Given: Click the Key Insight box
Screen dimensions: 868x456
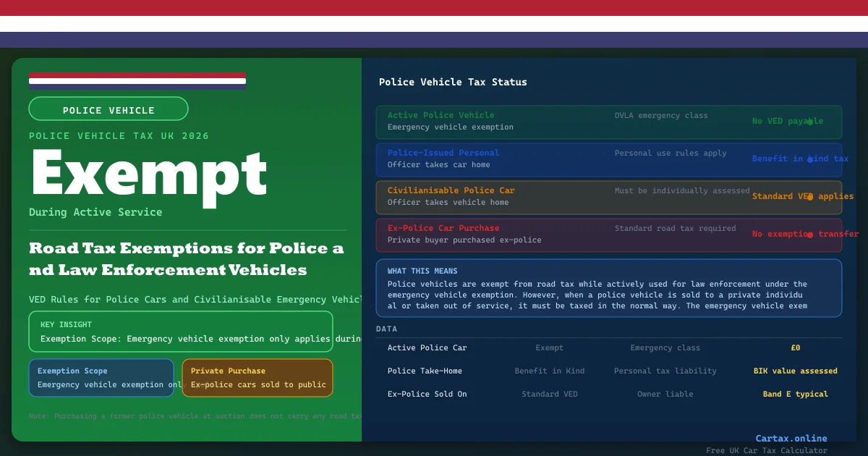Looking at the screenshot, I should click(x=181, y=332).
